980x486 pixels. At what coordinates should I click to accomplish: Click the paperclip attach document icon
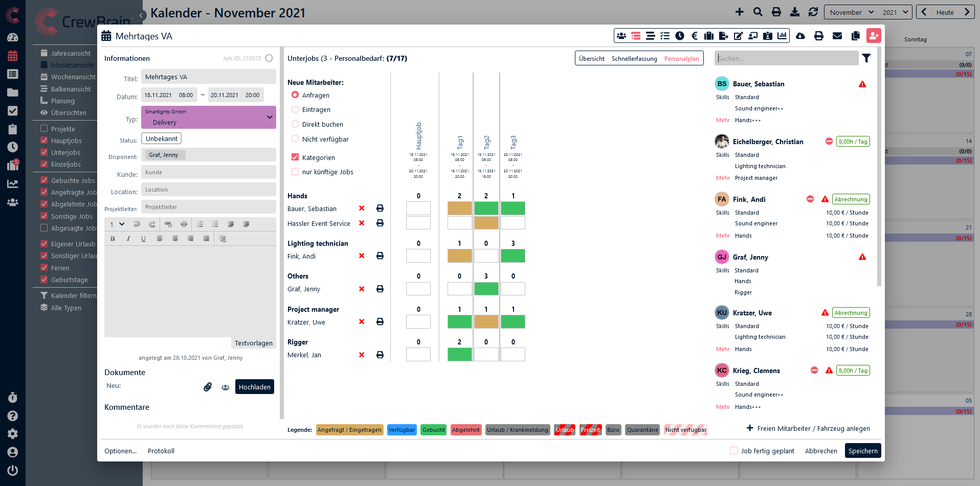pos(208,387)
